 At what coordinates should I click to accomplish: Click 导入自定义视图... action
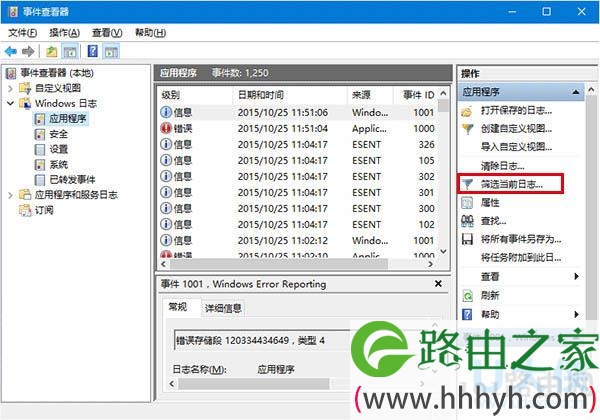tap(516, 147)
